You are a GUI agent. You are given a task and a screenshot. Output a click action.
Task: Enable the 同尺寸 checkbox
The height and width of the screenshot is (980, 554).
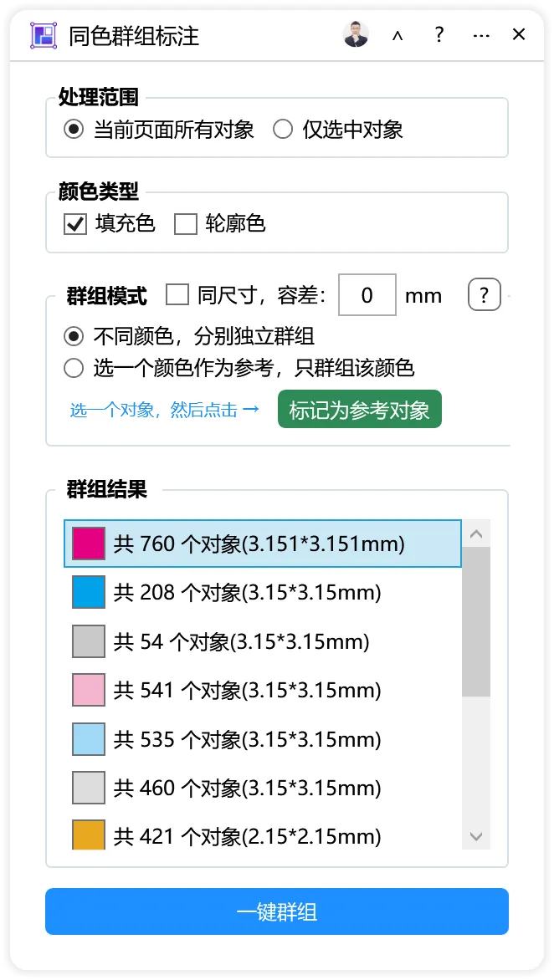pyautogui.click(x=177, y=294)
